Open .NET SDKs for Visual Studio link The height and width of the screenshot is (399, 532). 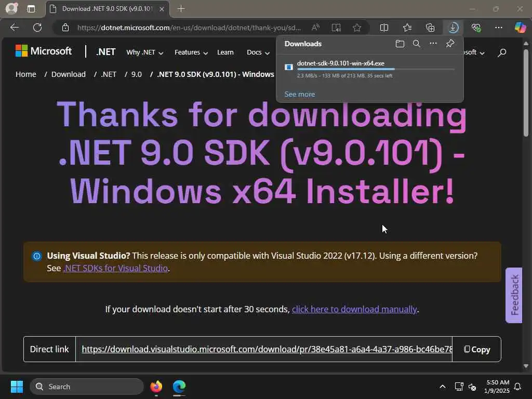tap(116, 268)
